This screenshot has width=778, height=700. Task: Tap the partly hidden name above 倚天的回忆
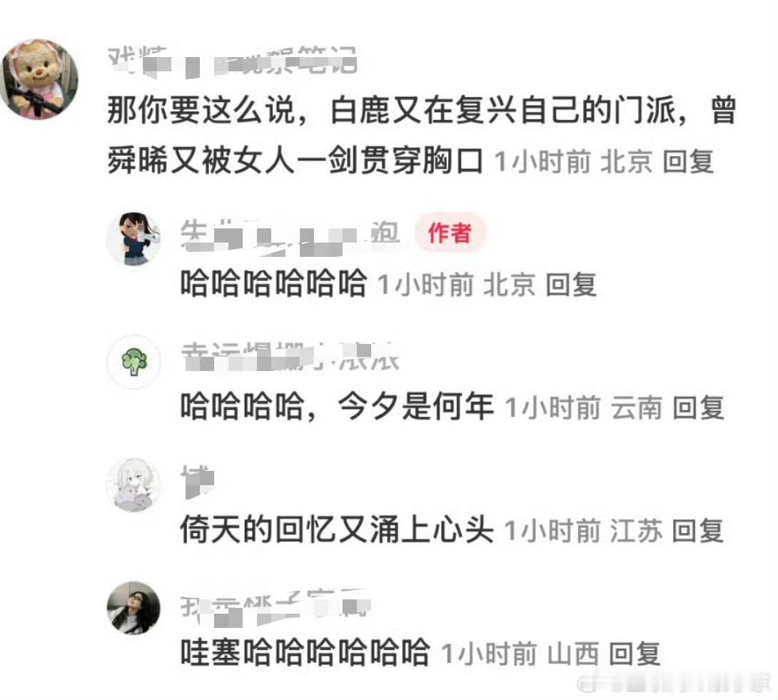198,481
